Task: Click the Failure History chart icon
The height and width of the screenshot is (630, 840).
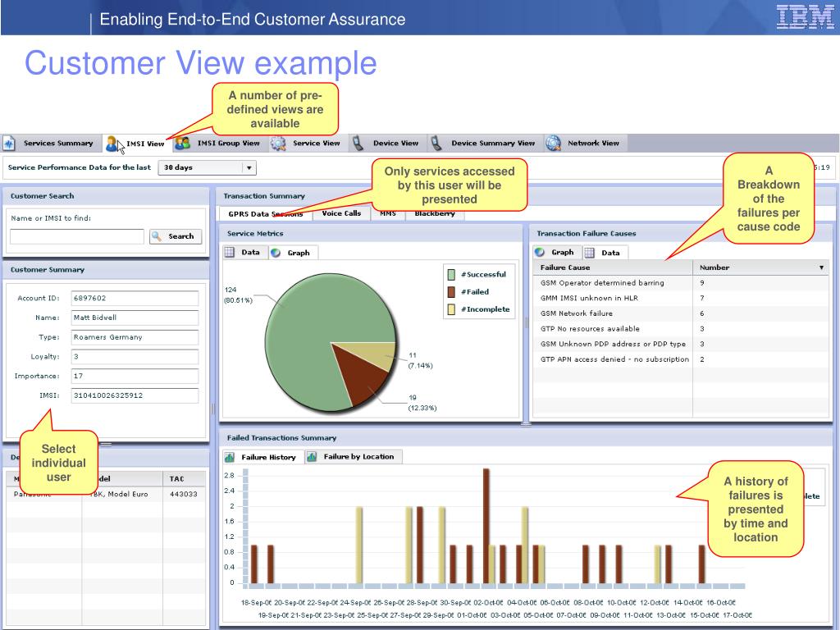Action: [x=230, y=457]
